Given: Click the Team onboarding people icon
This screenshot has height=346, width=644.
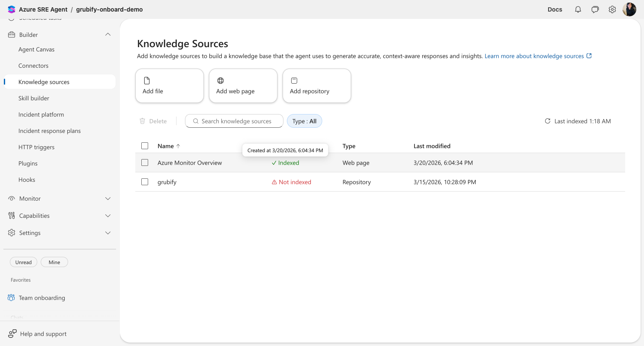Looking at the screenshot, I should (x=12, y=298).
